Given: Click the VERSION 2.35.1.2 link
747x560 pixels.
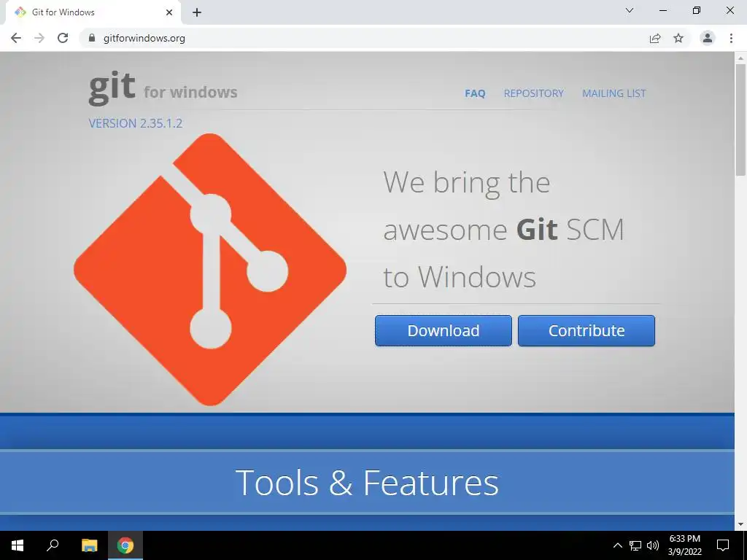Looking at the screenshot, I should tap(135, 123).
